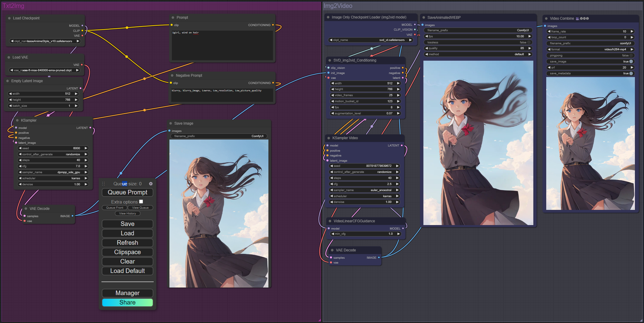The height and width of the screenshot is (323, 644).
Task: Open settings via the gear icon
Action: (151, 184)
